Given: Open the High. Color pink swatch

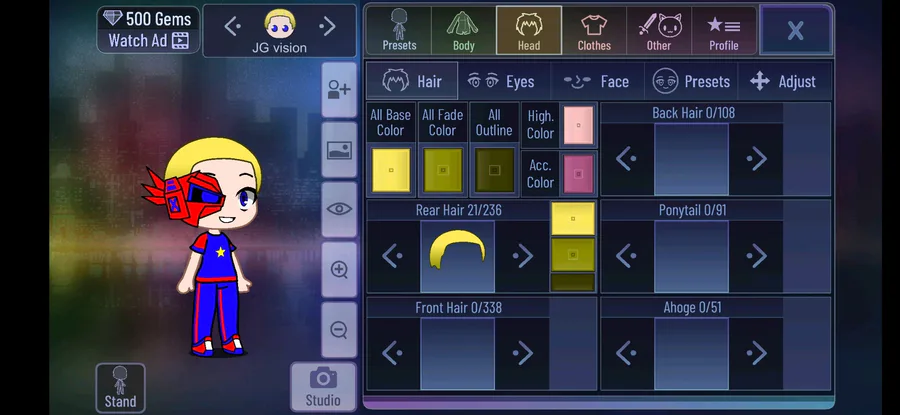Looking at the screenshot, I should (x=579, y=125).
